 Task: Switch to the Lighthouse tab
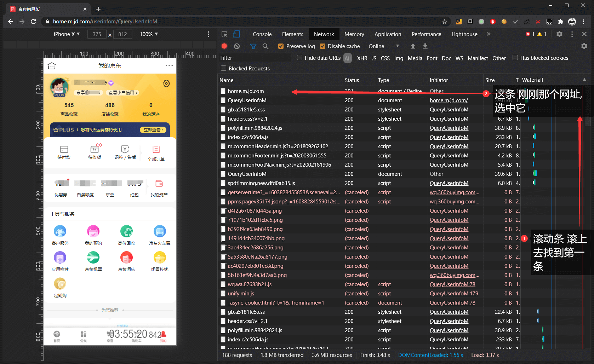(x=464, y=34)
